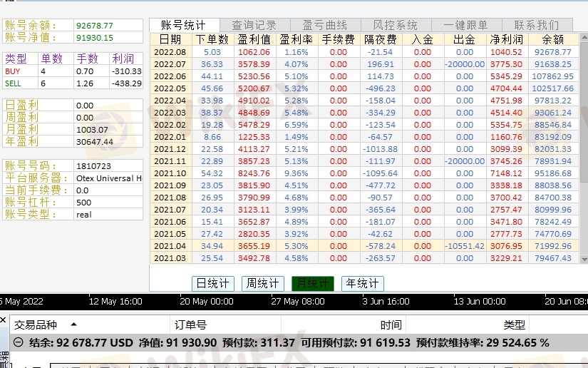This screenshot has height=368, width=588.
Task: Click the 订单号 column header
Action: [x=191, y=324]
